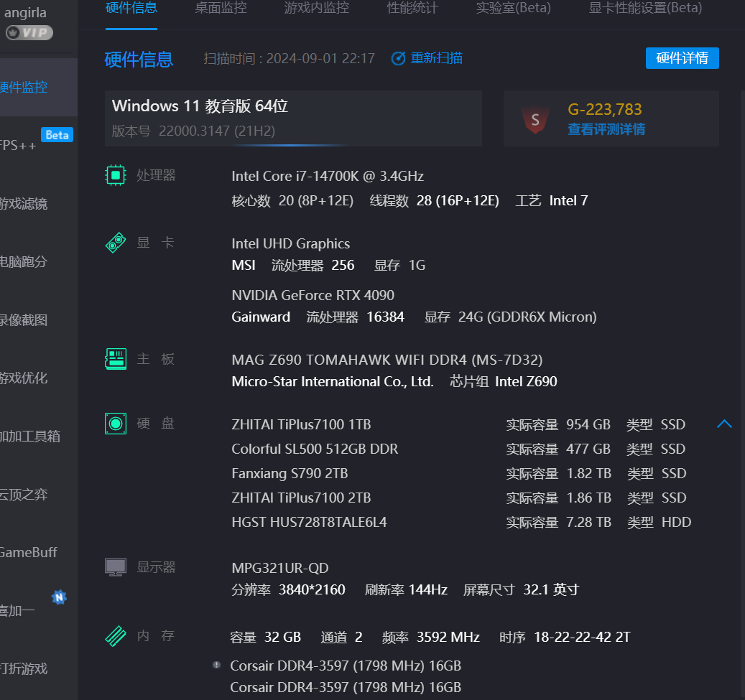This screenshot has height=700, width=745.
Task: Click the G-223,783 score
Action: 605,109
